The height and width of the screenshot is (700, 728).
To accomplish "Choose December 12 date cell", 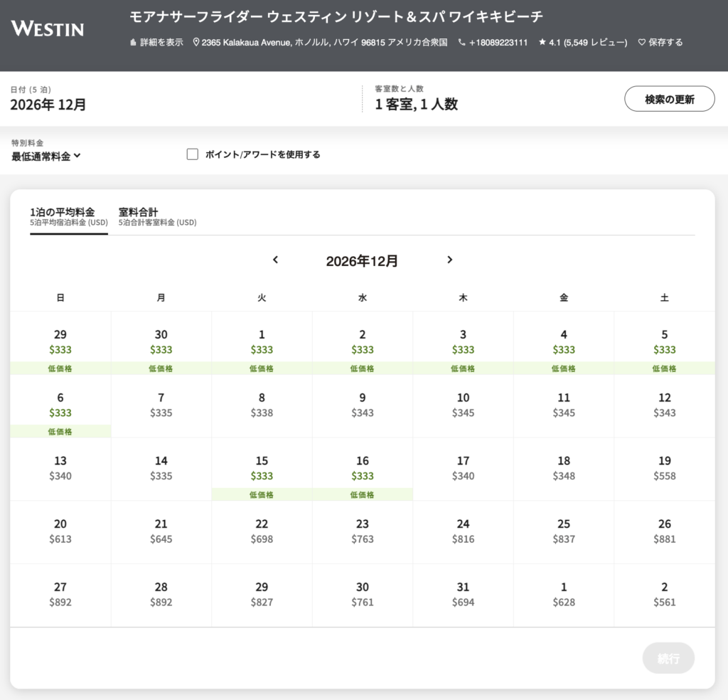I will pos(665,406).
